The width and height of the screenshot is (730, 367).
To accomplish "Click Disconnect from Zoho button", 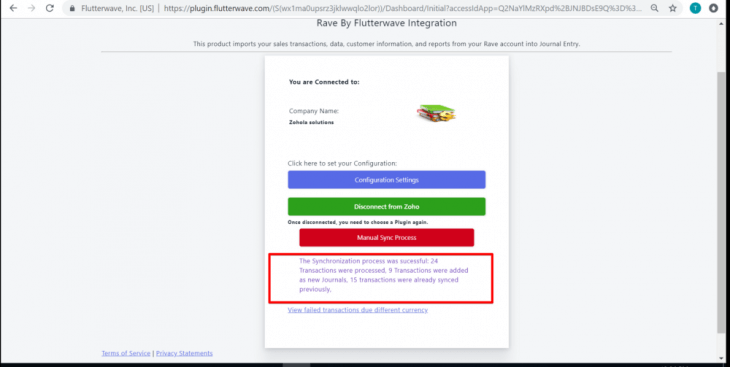I will (x=386, y=207).
